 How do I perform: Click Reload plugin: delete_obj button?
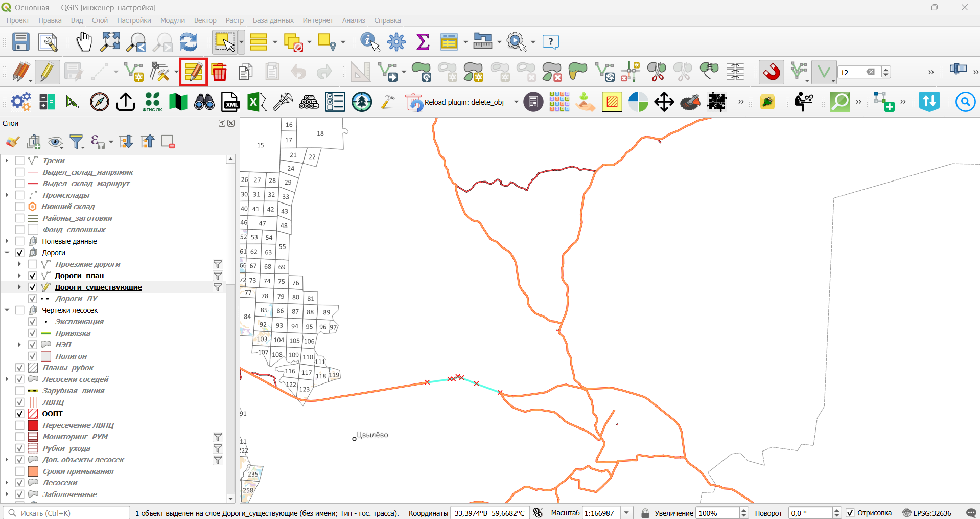[455, 102]
